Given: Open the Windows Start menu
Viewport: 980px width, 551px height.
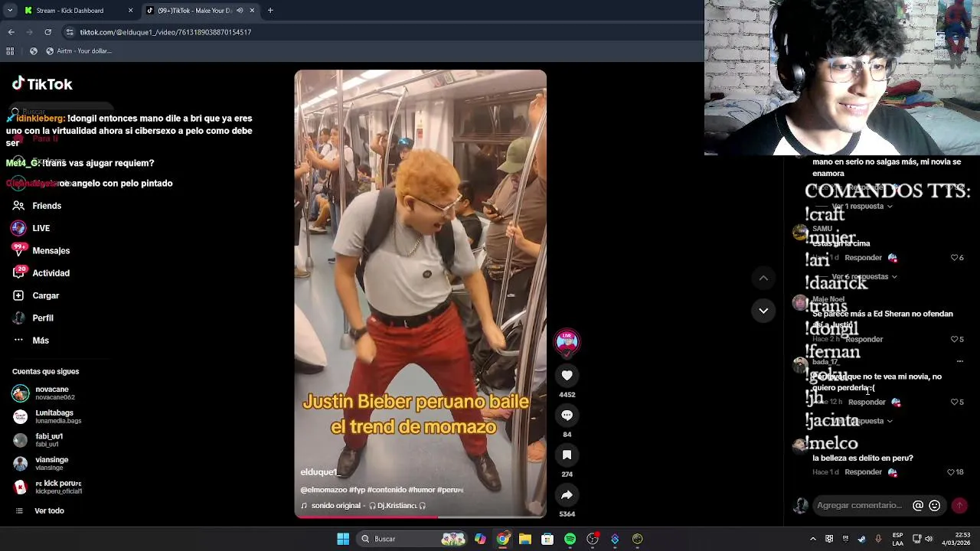Looking at the screenshot, I should [343, 539].
